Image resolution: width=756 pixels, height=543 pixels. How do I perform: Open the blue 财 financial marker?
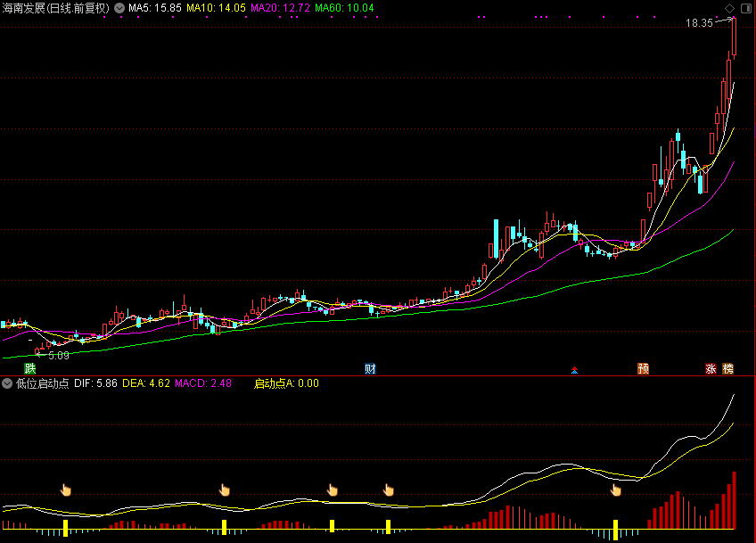pyautogui.click(x=370, y=369)
